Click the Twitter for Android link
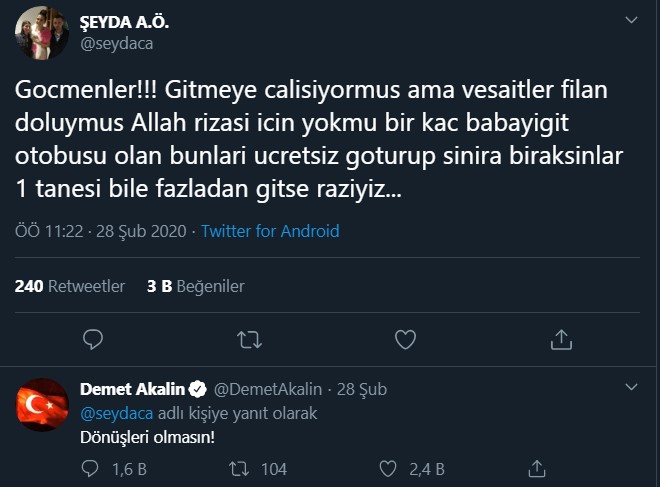The image size is (660, 487). click(270, 231)
